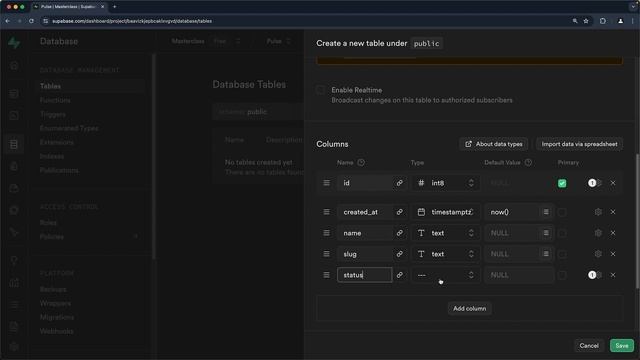Click the drag handle for created_at column
640x360 pixels.
[327, 212]
